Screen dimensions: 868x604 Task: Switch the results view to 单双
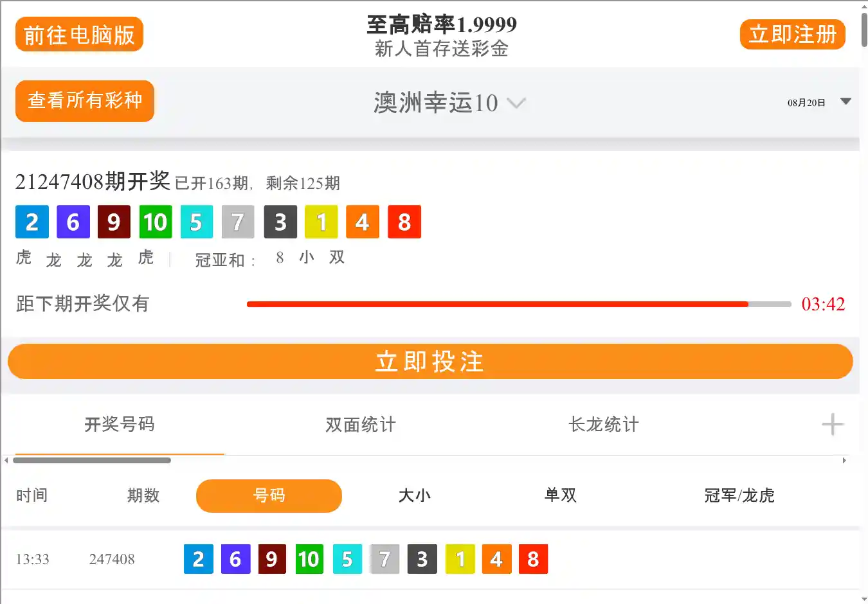(561, 495)
